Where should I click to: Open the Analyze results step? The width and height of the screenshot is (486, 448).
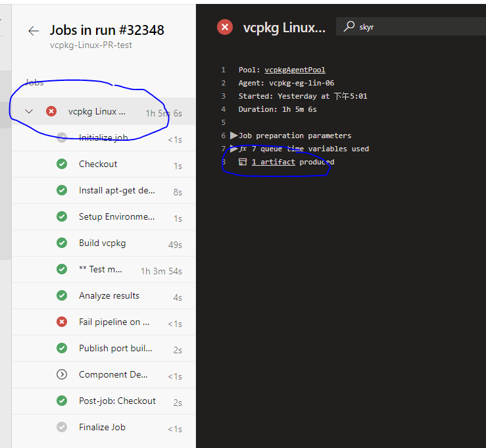click(x=103, y=296)
